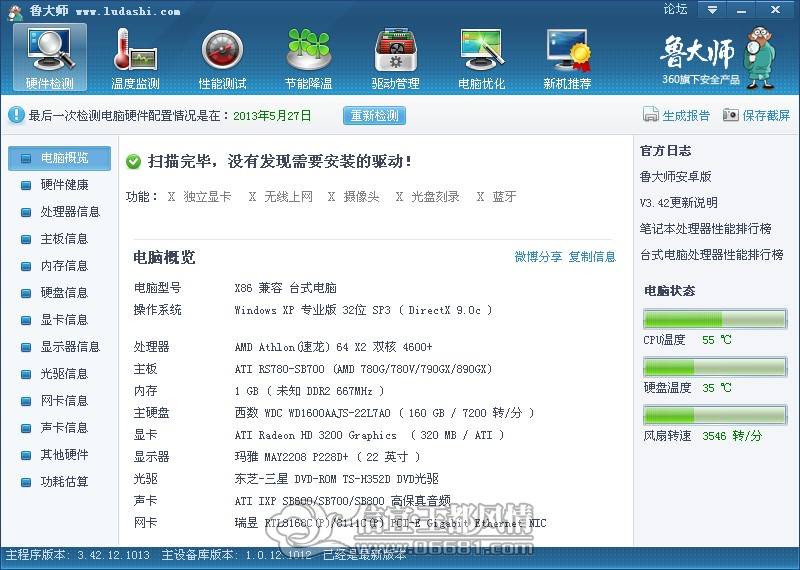Click the green scan-complete checkmark icon
The image size is (800, 570).
[133, 162]
